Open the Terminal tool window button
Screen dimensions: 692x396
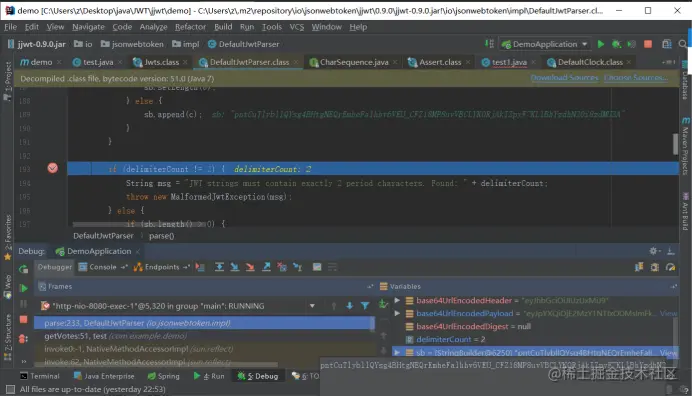(x=40, y=376)
